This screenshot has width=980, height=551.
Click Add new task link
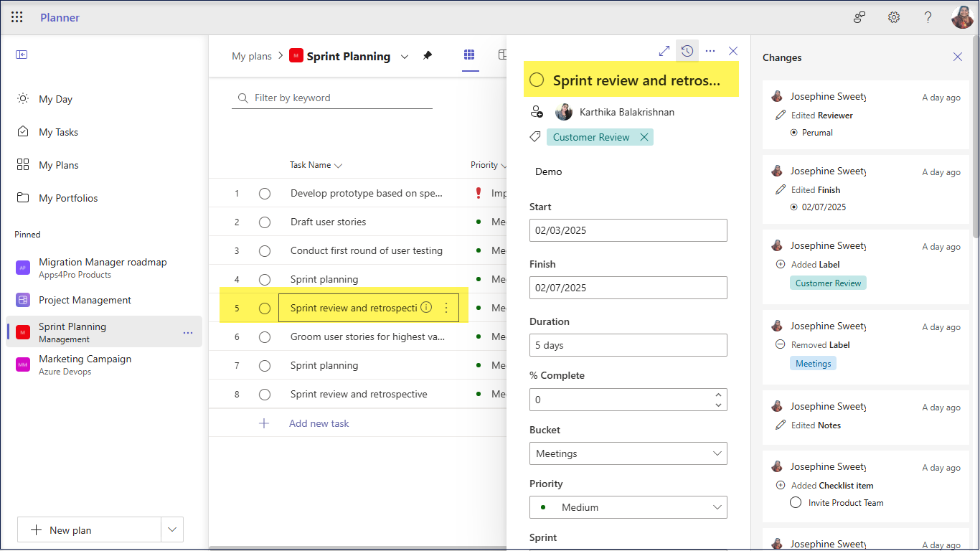pyautogui.click(x=319, y=423)
